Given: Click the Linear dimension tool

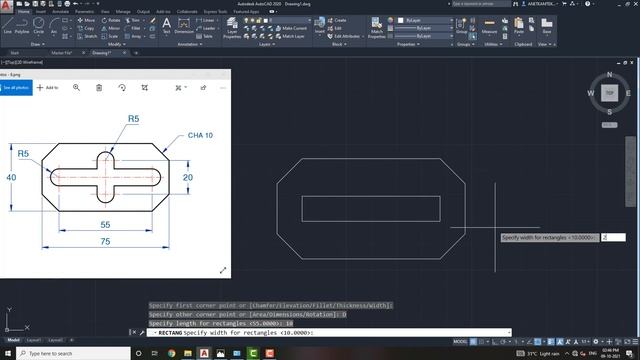Looking at the screenshot, I should [205, 20].
